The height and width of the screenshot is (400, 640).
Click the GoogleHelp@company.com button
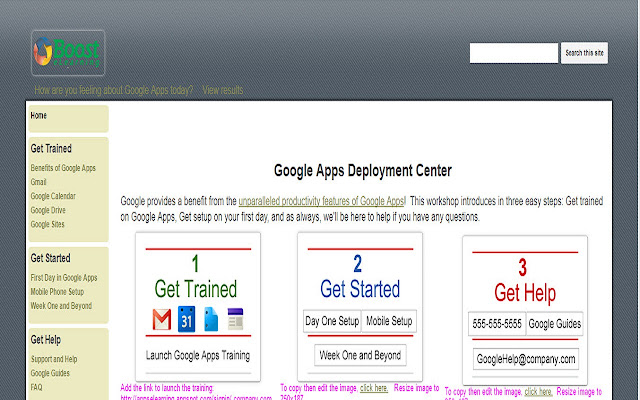pos(526,359)
